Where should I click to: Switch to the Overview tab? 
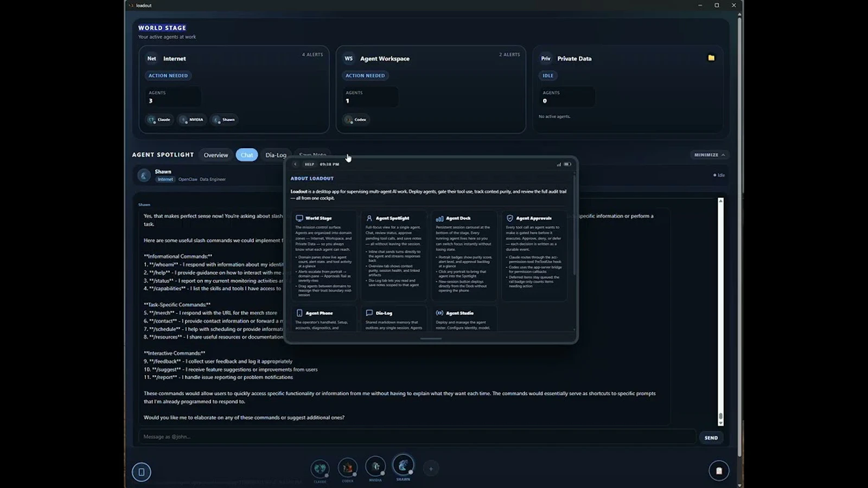[x=215, y=155]
